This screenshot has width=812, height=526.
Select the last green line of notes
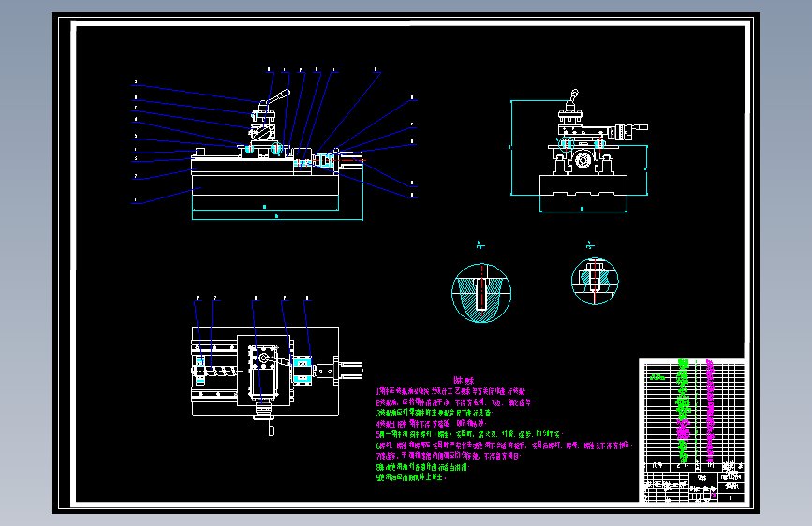410,477
